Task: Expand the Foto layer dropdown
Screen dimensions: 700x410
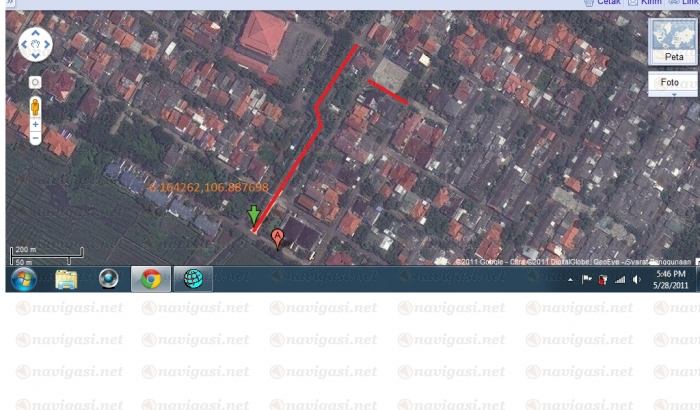Action: pos(673,94)
